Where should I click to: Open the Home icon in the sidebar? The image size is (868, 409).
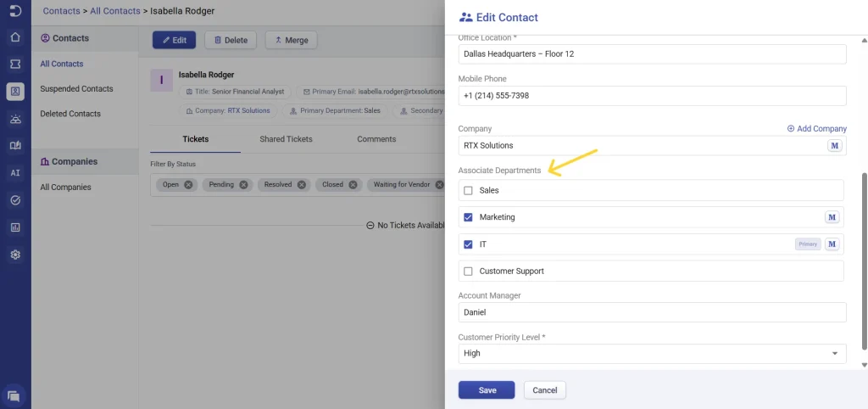pyautogui.click(x=15, y=37)
